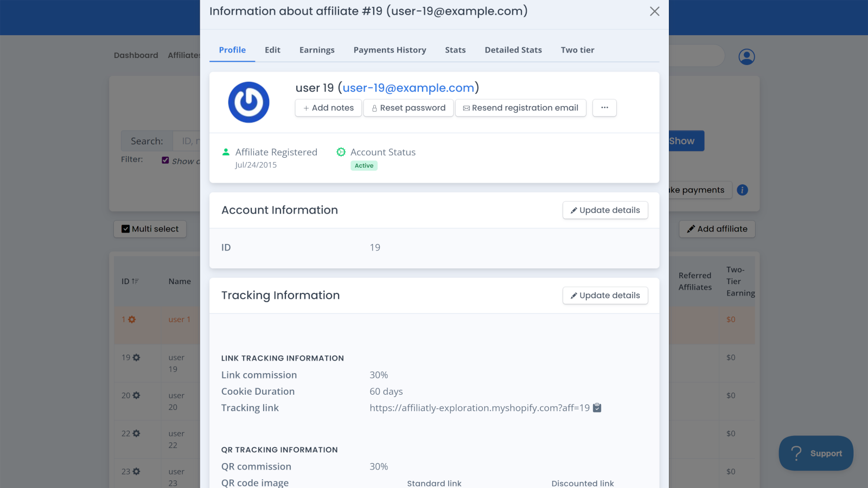Open the three-dots more actions menu

pos(604,108)
